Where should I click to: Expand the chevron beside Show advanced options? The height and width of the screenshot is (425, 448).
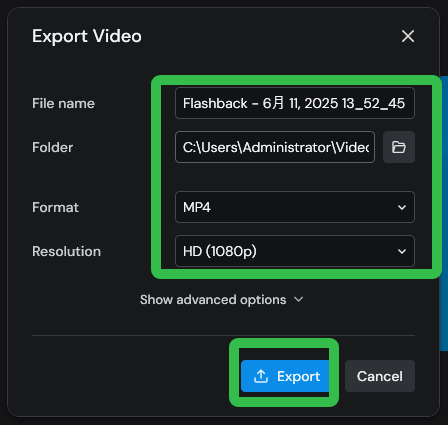pyautogui.click(x=299, y=299)
